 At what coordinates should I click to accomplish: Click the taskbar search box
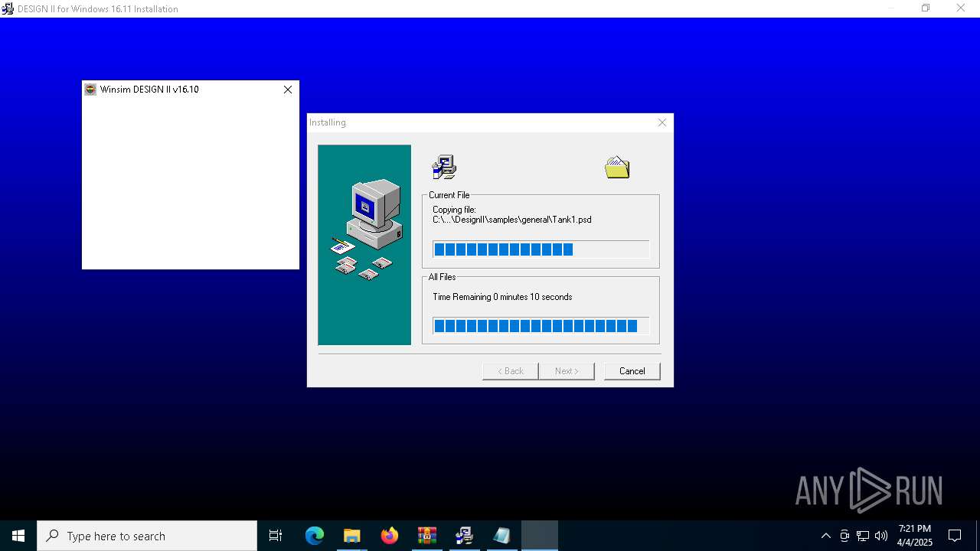147,536
